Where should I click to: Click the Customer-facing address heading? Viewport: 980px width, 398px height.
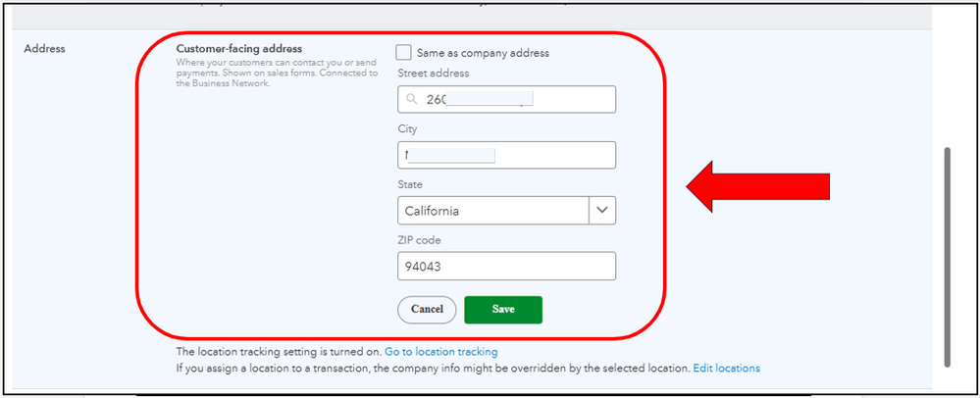point(238,49)
